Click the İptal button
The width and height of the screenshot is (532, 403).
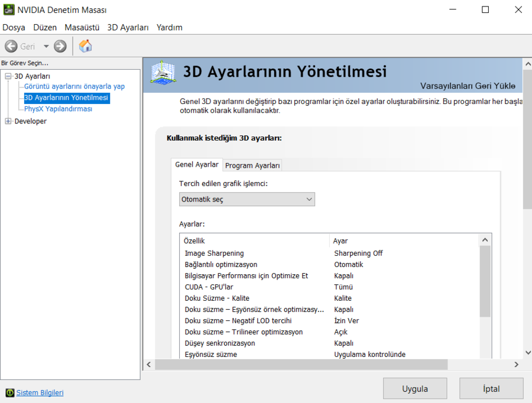pos(491,388)
